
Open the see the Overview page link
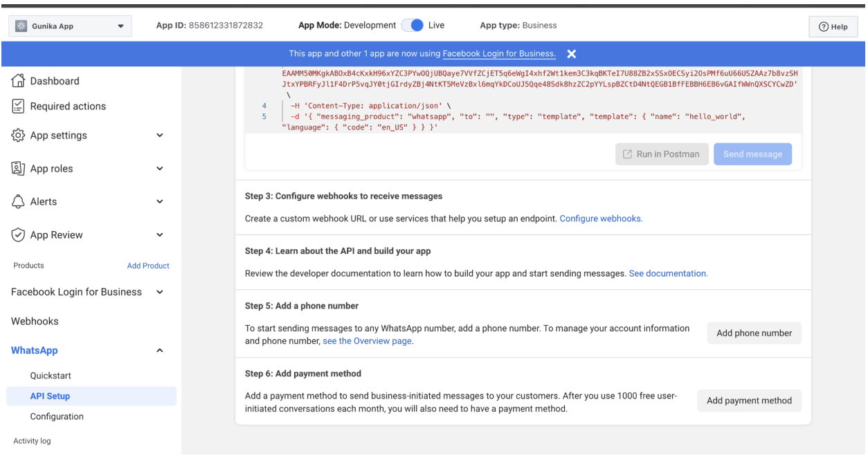tap(368, 341)
